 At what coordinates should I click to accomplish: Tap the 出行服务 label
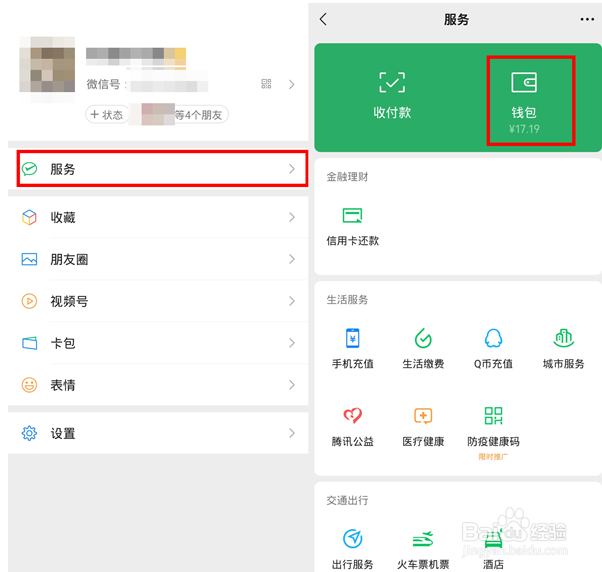click(x=352, y=564)
